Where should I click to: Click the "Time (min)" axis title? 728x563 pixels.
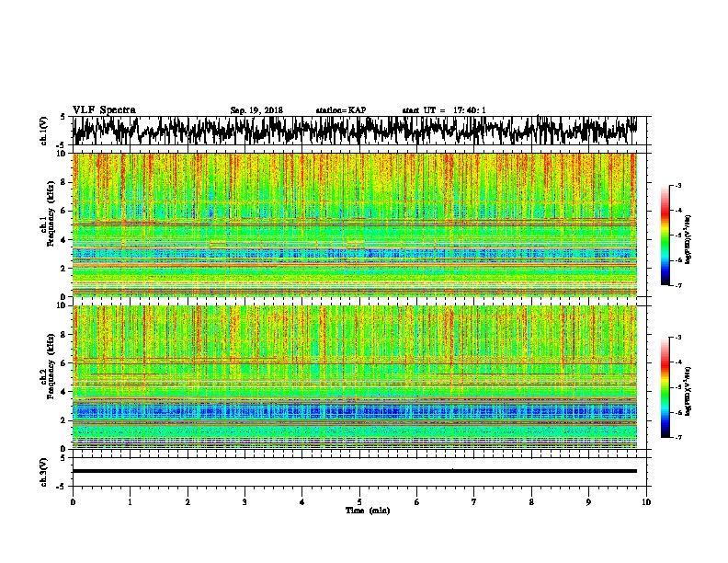(x=368, y=511)
